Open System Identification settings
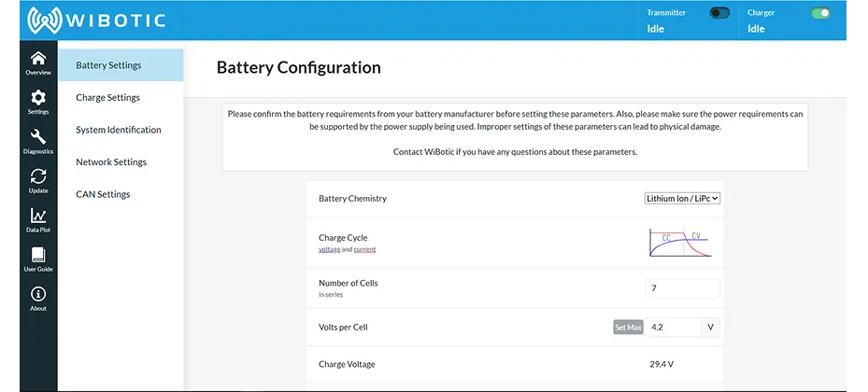 (119, 130)
